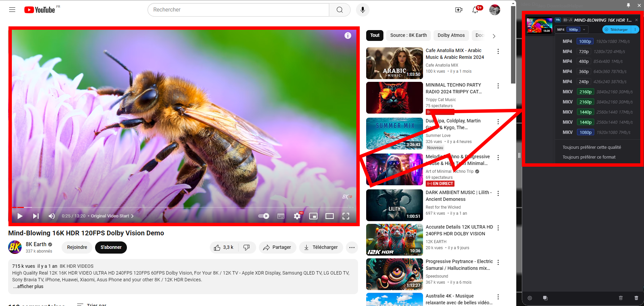644x306 pixels.
Task: Open options for Progressive Psytrance video
Action: [498, 262]
